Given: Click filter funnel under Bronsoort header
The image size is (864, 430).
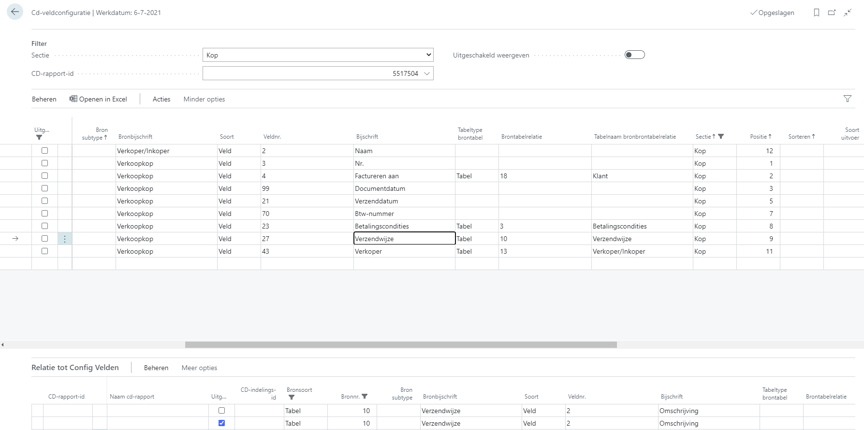Looking at the screenshot, I should tap(291, 397).
